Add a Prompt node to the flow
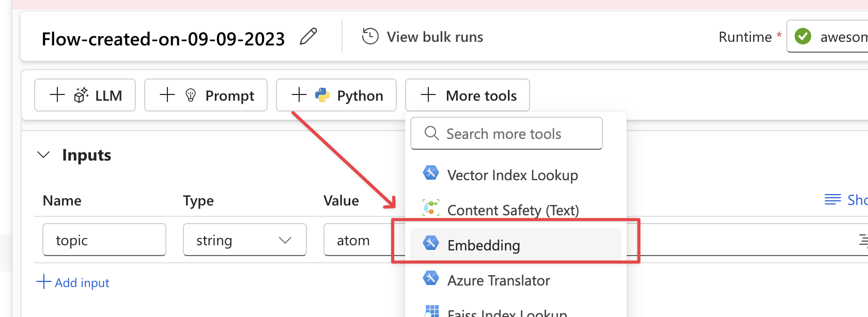This screenshot has width=868, height=317. click(206, 95)
